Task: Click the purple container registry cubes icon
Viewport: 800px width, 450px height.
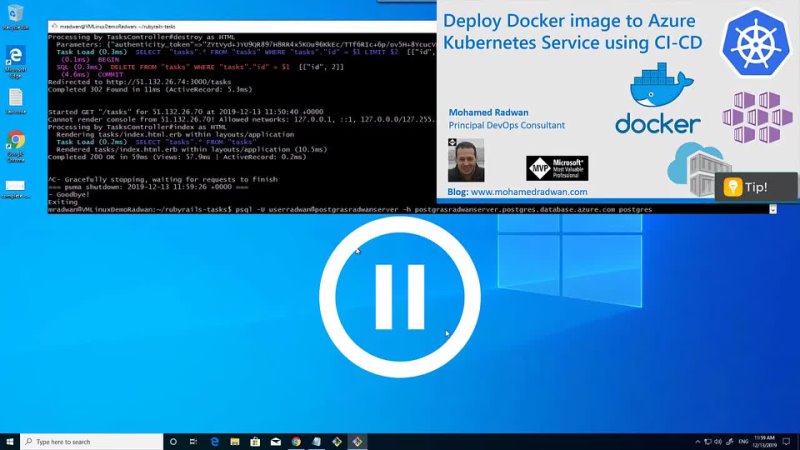Action: click(758, 117)
